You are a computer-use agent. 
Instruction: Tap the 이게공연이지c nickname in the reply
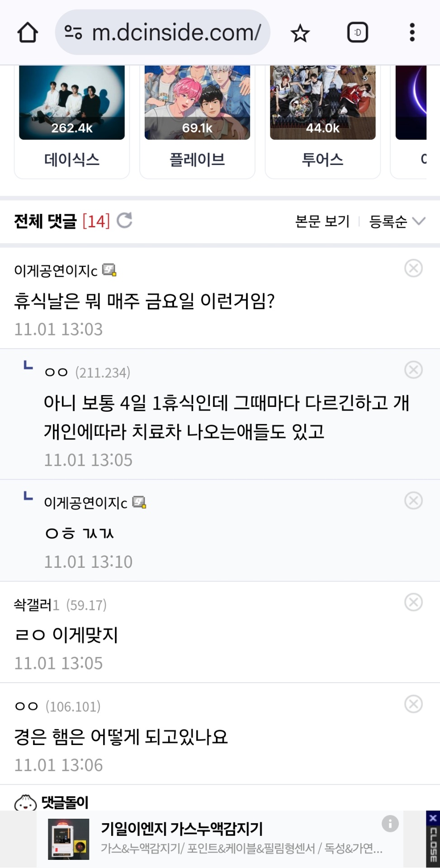pyautogui.click(x=85, y=503)
